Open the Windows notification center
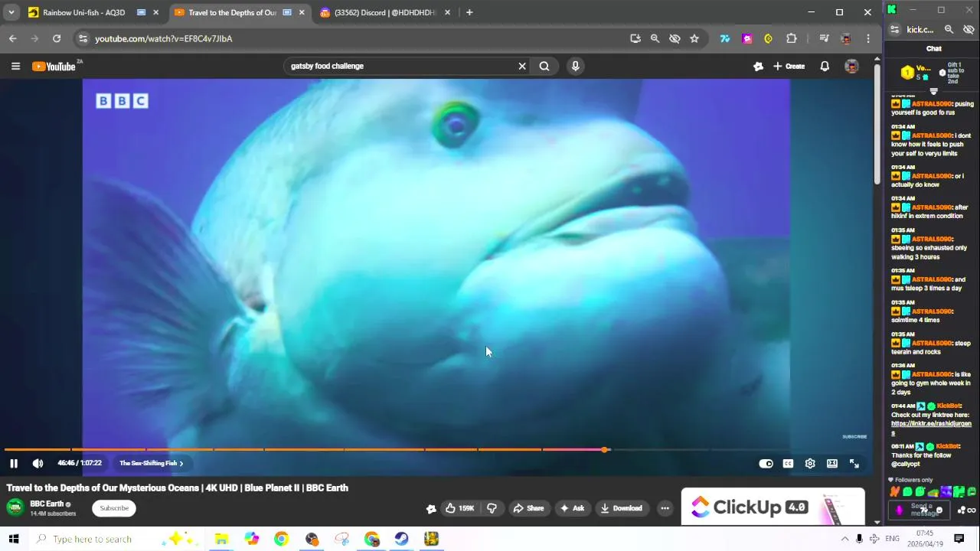 [959, 539]
